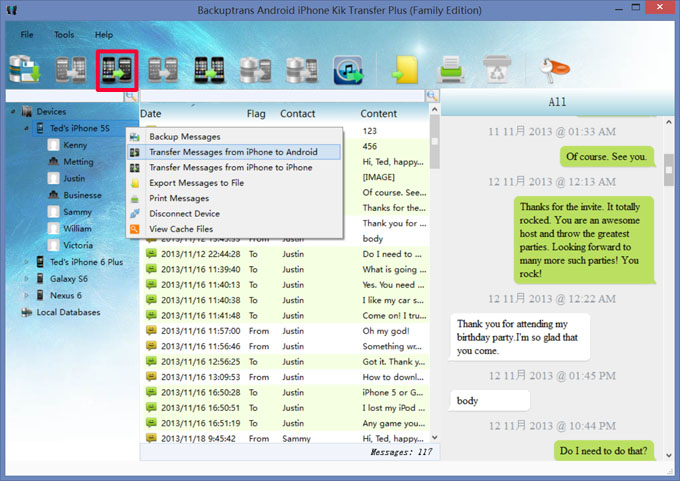This screenshot has width=680, height=481.
Task: Click the All header in the chat panel
Action: (x=557, y=102)
